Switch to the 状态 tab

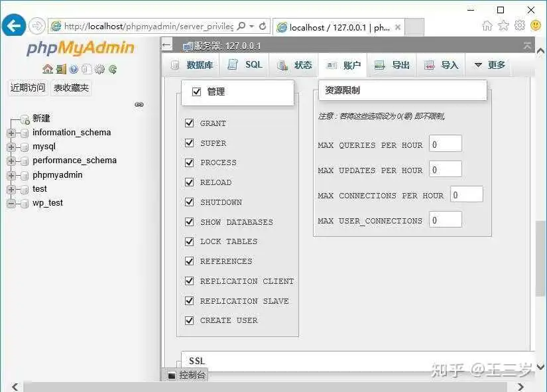(294, 65)
